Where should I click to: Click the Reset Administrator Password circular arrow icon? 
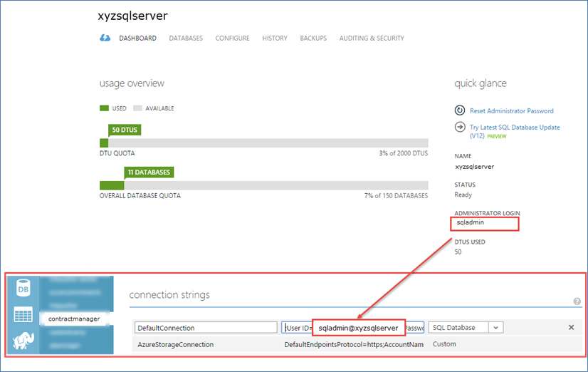point(460,110)
